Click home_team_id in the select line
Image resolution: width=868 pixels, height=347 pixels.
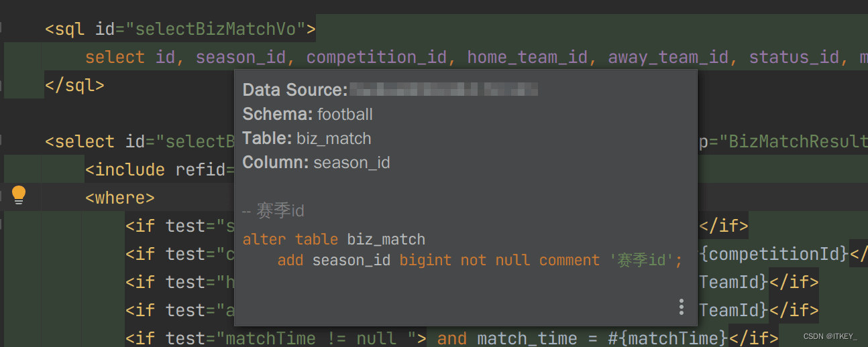pos(527,57)
